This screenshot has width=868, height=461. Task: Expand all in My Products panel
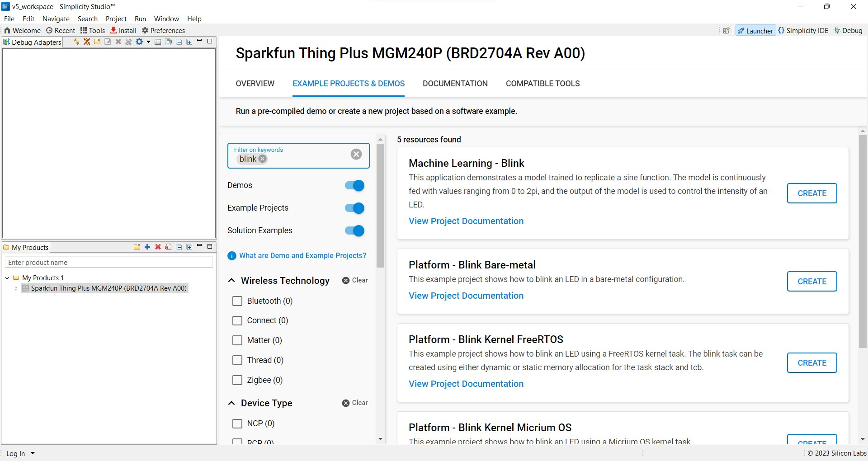tap(189, 247)
